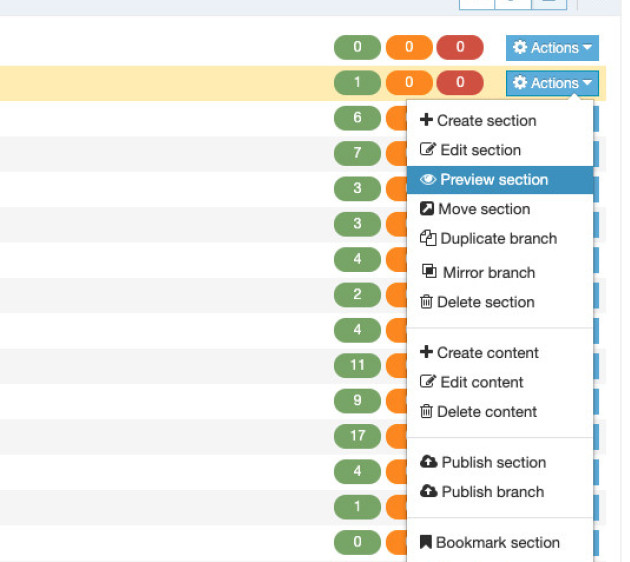This screenshot has height=562, width=630.
Task: Click trash icon beside Delete section
Action: pos(426,302)
